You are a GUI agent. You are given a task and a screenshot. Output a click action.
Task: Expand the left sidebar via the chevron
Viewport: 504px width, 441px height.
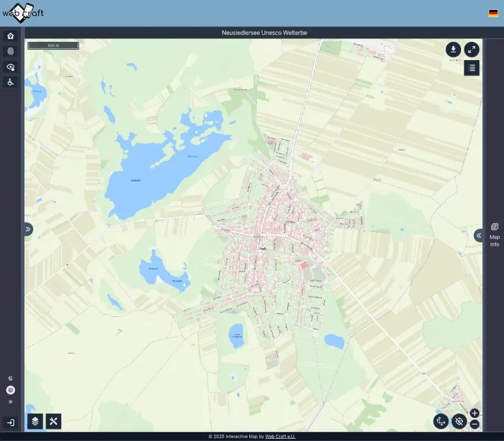tap(27, 229)
